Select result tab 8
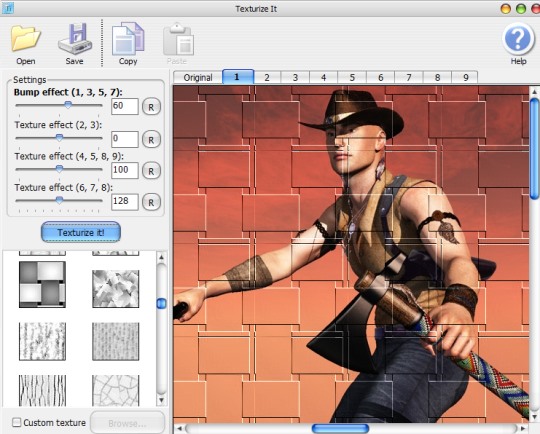 point(437,78)
